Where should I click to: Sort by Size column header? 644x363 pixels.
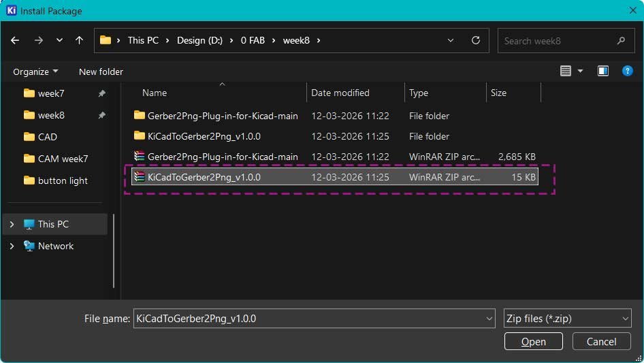498,93
